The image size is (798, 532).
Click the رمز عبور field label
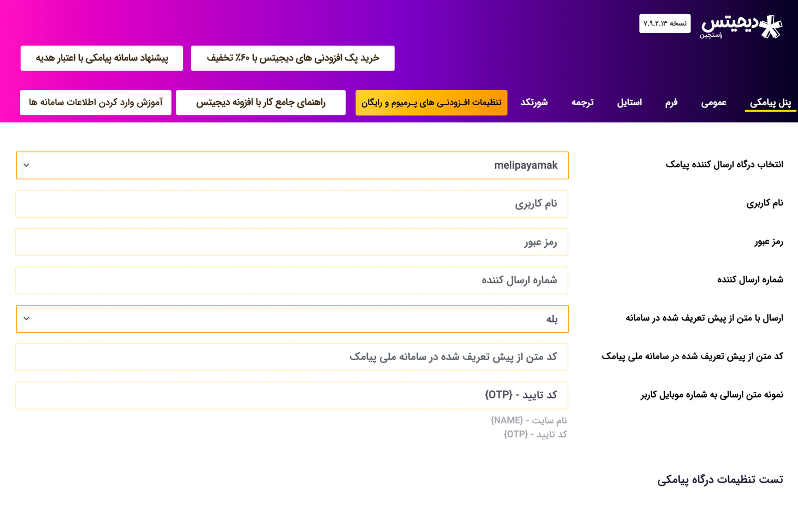pyautogui.click(x=769, y=242)
